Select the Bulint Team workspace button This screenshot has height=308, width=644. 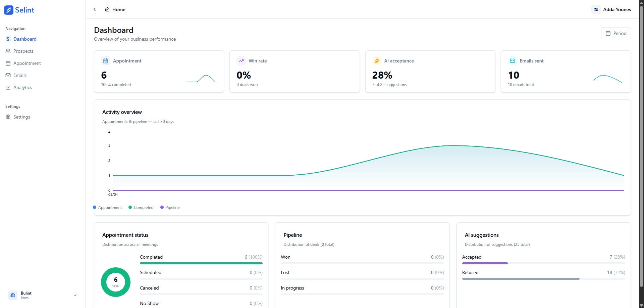tap(43, 295)
